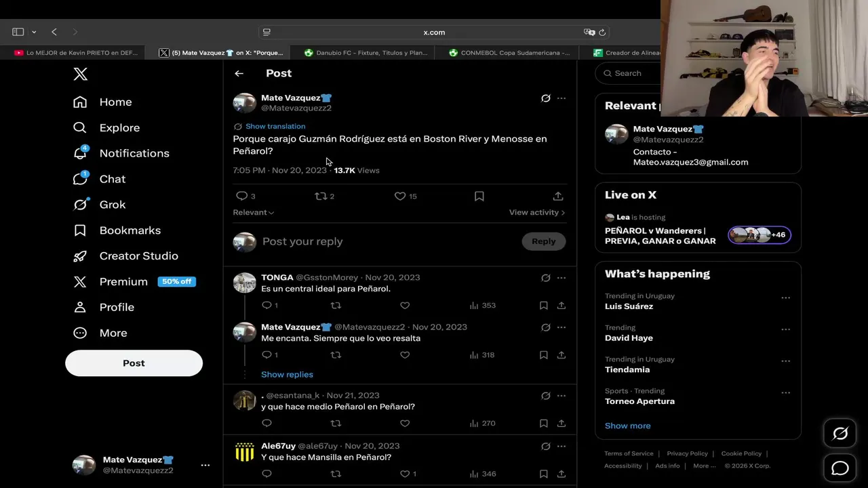Open Chat in sidebar

click(99, 179)
